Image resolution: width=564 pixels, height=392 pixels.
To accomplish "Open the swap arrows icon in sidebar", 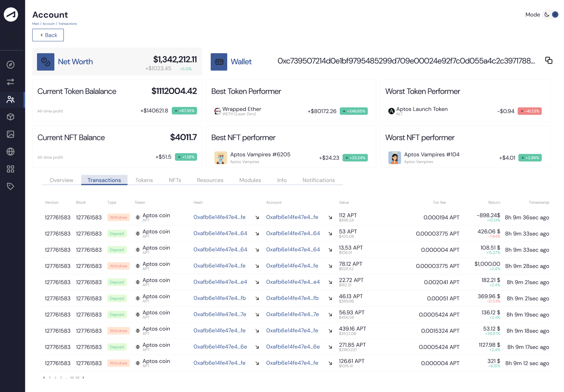I will pyautogui.click(x=10, y=82).
